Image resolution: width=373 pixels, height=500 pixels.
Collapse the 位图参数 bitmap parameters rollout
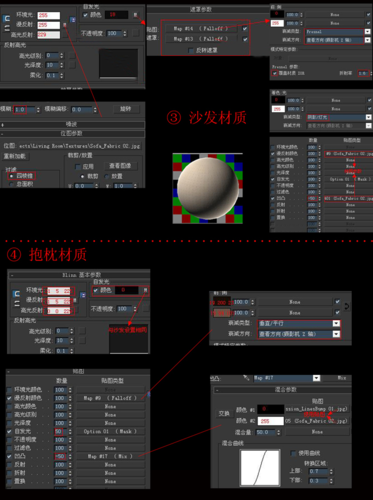73,133
